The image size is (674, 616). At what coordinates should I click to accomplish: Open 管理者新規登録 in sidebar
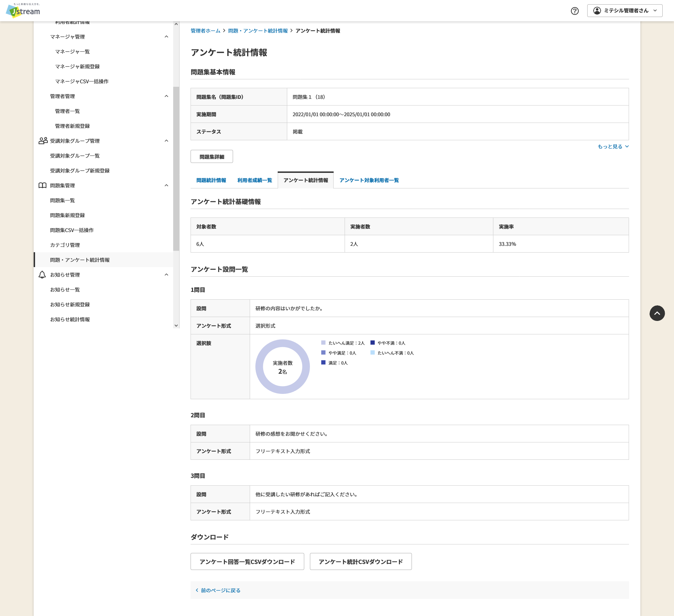click(72, 126)
